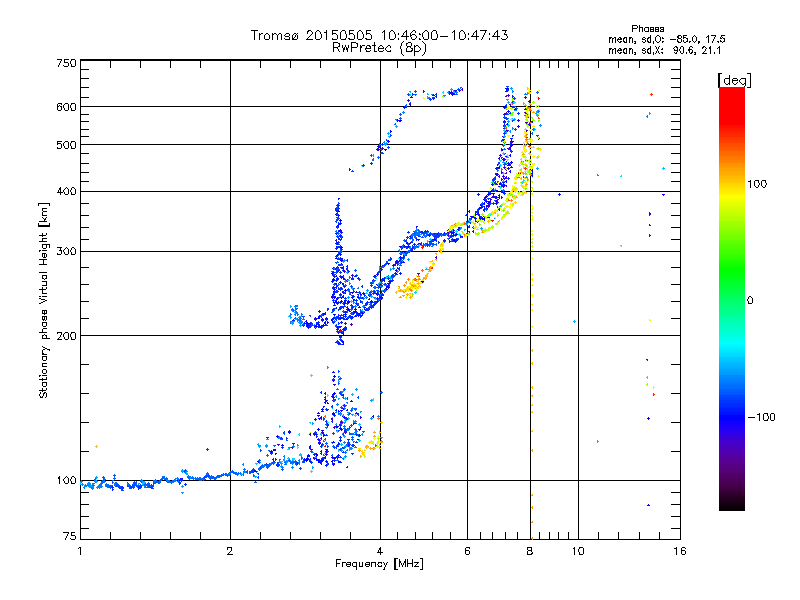Click the x-axis tick label '16'
The image size is (800, 600).
tap(680, 551)
